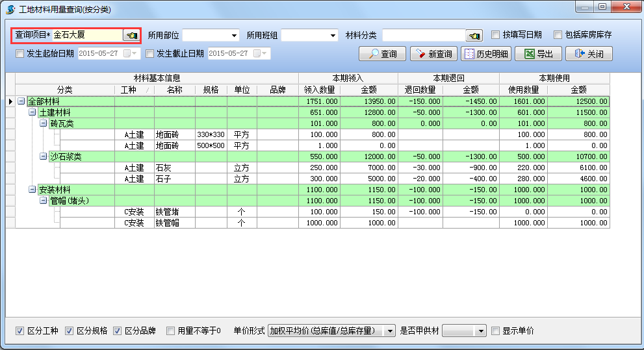Toggle 包括库房库存 checkbox

[558, 35]
